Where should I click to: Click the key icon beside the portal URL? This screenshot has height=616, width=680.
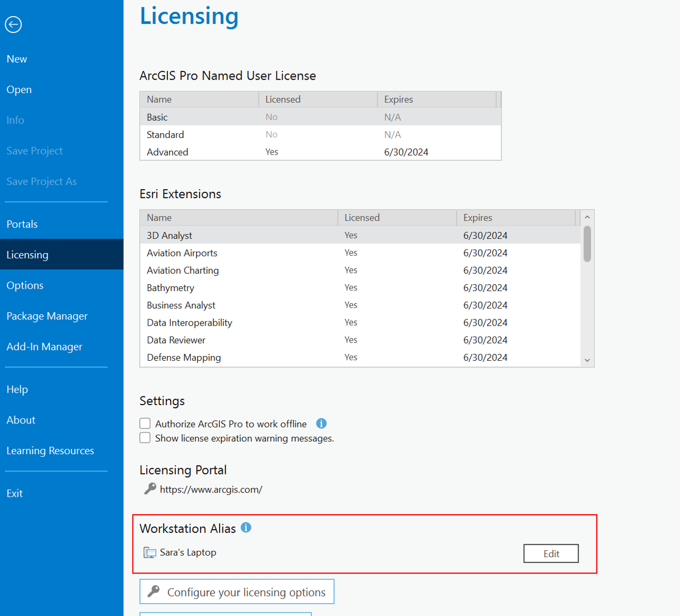[150, 489]
